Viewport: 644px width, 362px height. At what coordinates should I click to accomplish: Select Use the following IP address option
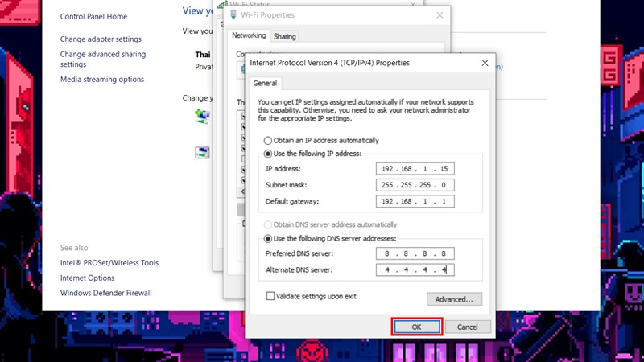tap(268, 153)
